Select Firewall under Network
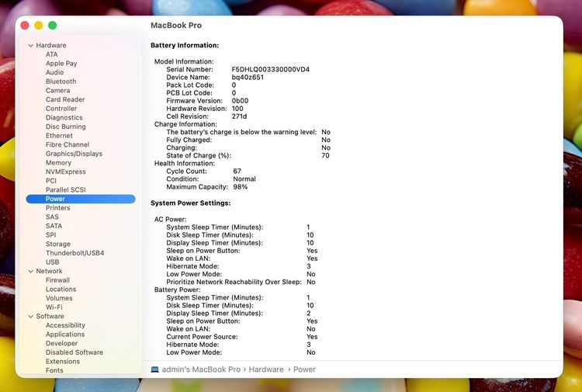Image resolution: width=582 pixels, height=392 pixels. [x=57, y=280]
